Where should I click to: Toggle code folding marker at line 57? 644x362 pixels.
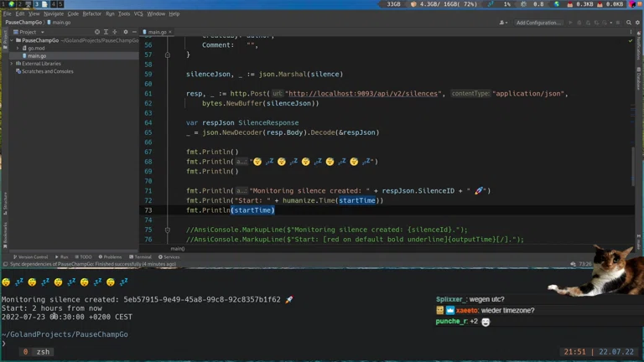point(167,54)
